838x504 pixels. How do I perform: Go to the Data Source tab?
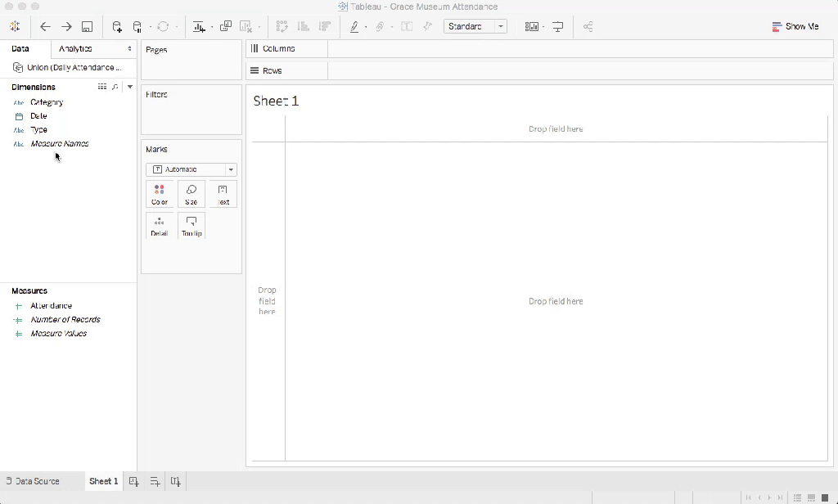(x=33, y=482)
